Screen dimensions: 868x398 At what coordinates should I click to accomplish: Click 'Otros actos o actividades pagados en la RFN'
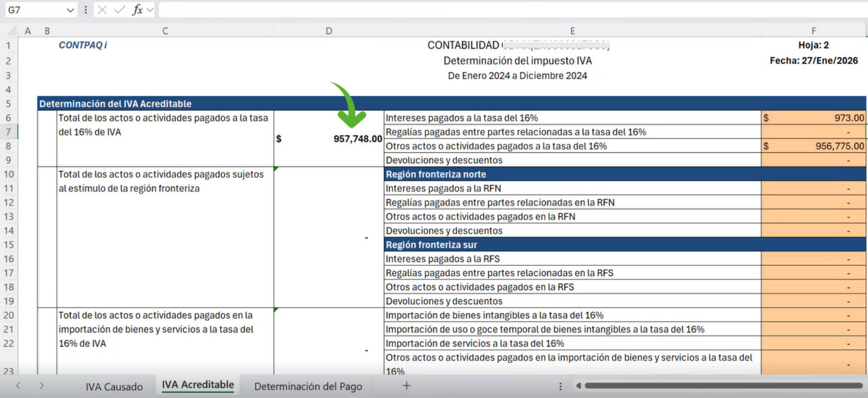(480, 217)
